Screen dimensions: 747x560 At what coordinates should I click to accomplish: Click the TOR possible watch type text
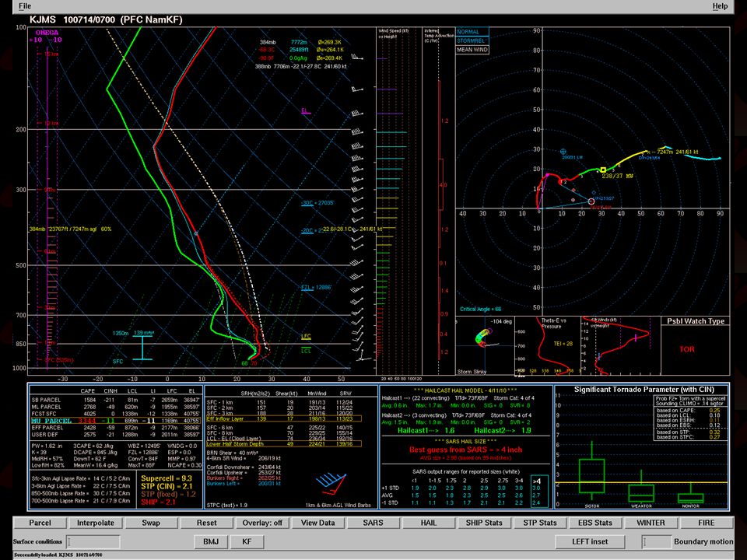687,349
